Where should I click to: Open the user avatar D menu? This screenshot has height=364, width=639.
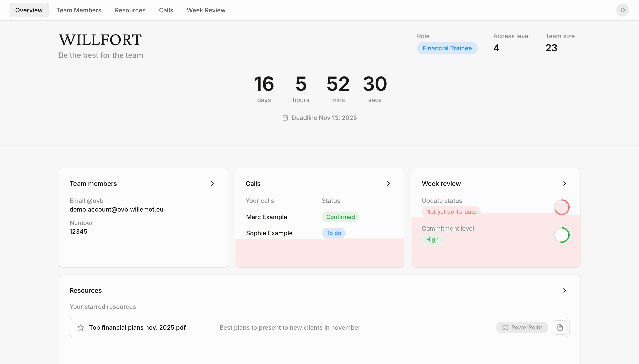(x=622, y=10)
